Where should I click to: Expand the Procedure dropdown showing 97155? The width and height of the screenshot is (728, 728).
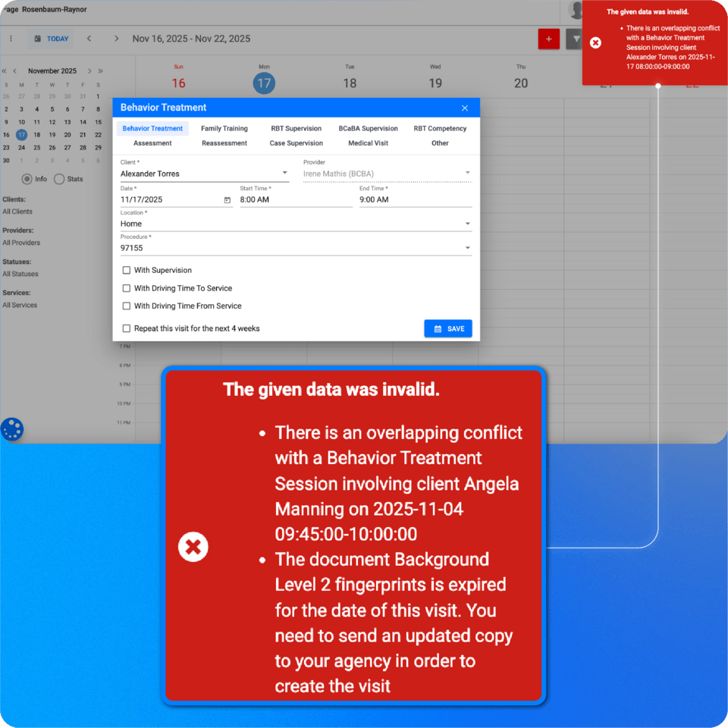point(467,248)
